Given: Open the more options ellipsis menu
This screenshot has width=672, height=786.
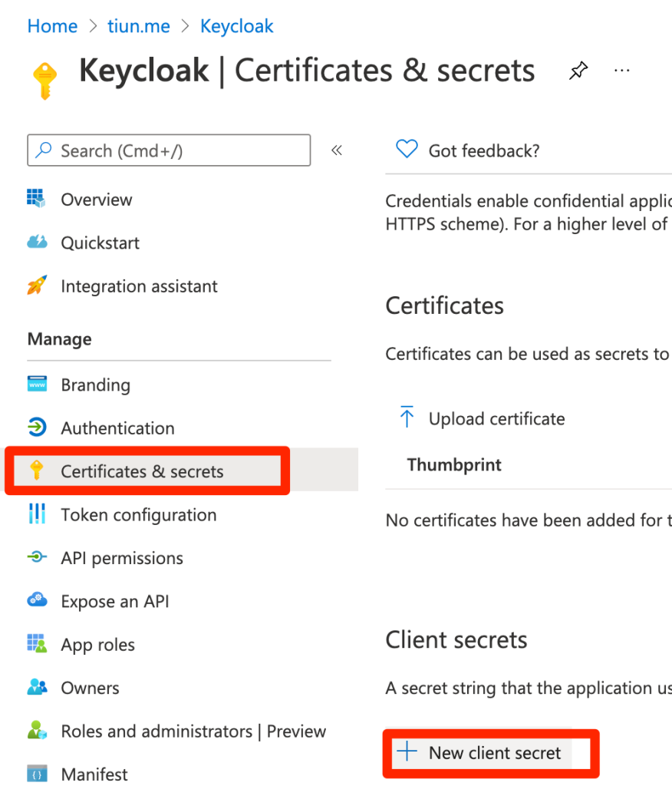Looking at the screenshot, I should tap(622, 70).
